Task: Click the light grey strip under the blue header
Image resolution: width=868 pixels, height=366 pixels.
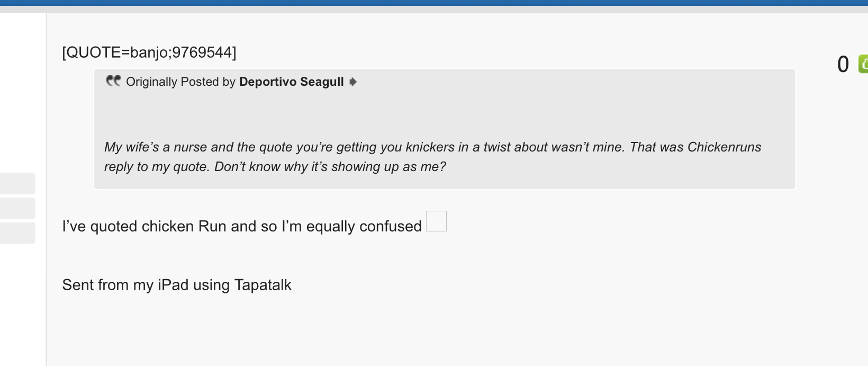Action: coord(434,10)
